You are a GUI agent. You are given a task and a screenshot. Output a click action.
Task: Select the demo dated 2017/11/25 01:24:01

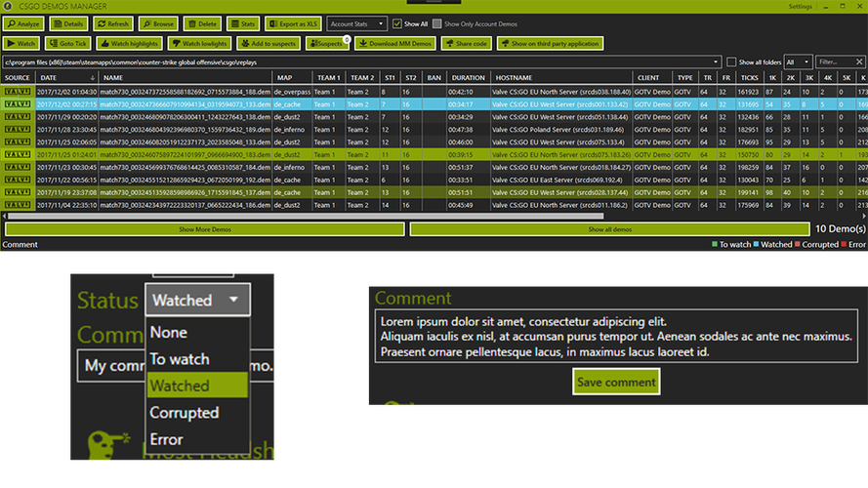tap(434, 154)
